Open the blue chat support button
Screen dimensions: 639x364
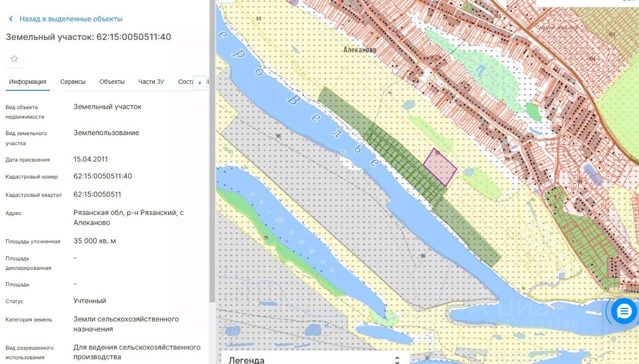click(624, 312)
